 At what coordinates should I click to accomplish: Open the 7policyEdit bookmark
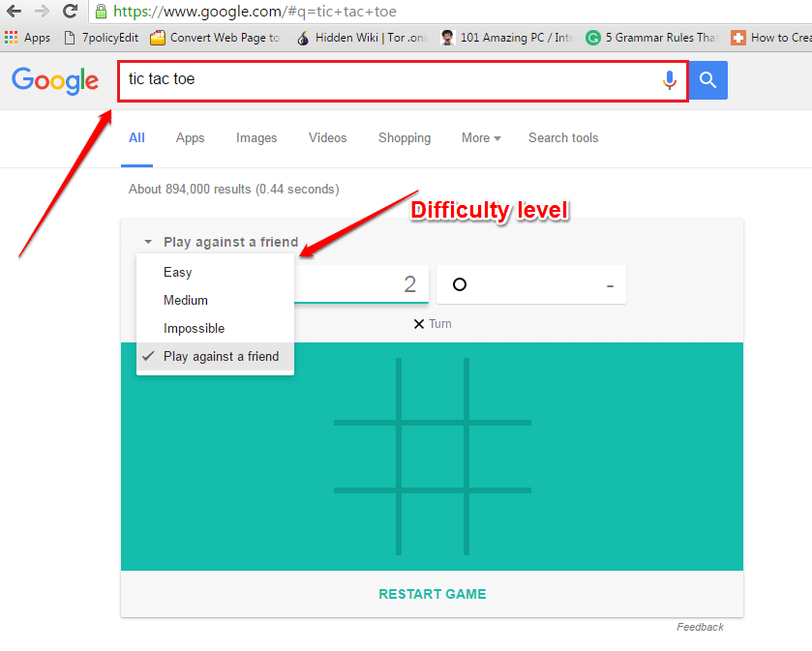click(102, 38)
